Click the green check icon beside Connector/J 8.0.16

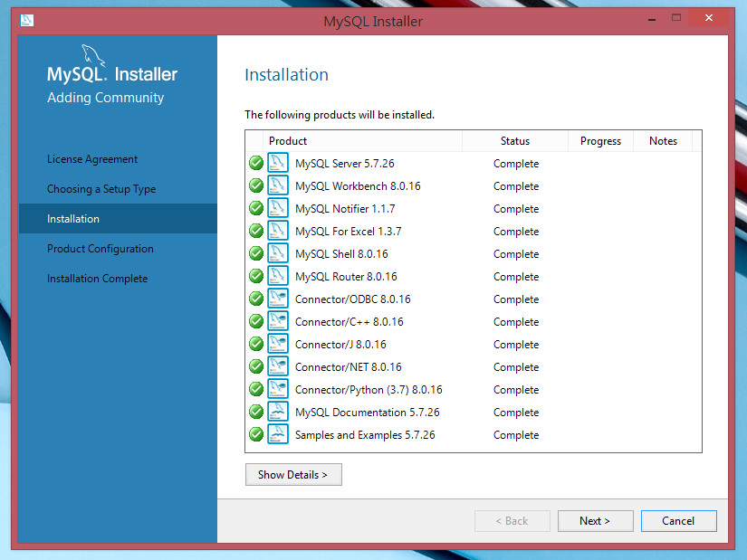click(256, 344)
